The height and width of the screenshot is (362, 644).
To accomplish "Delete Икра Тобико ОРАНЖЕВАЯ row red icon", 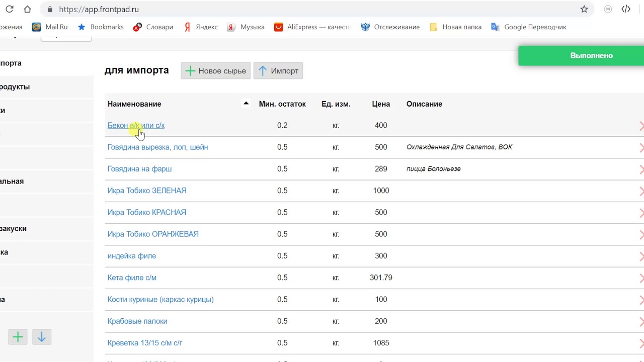I will pos(641,235).
